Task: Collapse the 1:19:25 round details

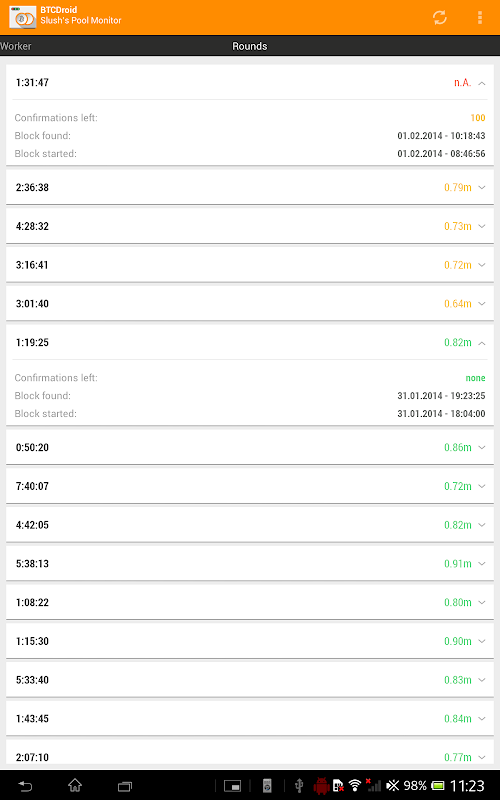Action: (x=482, y=343)
